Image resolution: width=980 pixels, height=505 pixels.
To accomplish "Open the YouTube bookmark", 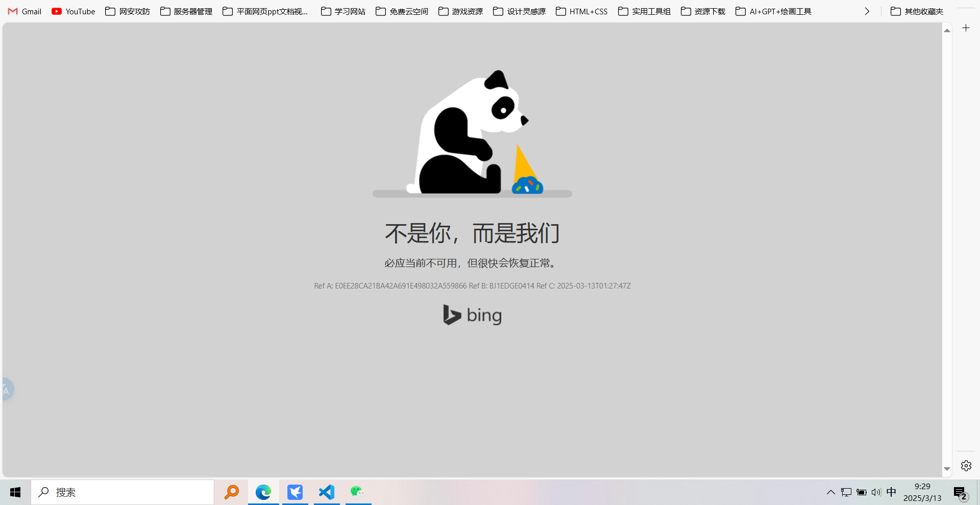I will 73,11.
